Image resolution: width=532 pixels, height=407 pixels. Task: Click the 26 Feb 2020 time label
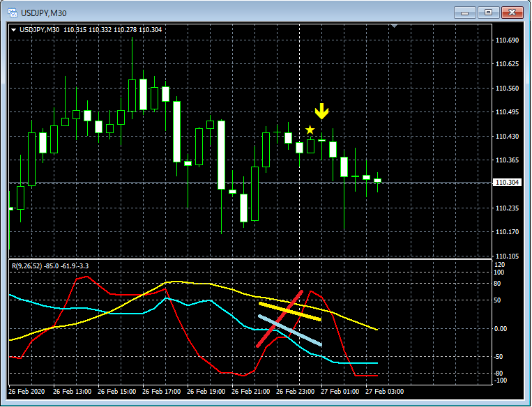click(x=26, y=392)
